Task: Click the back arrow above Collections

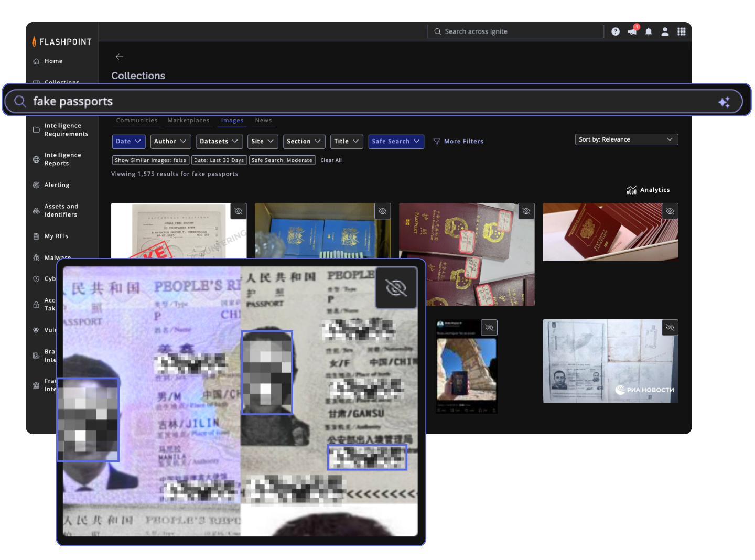Action: 120,57
